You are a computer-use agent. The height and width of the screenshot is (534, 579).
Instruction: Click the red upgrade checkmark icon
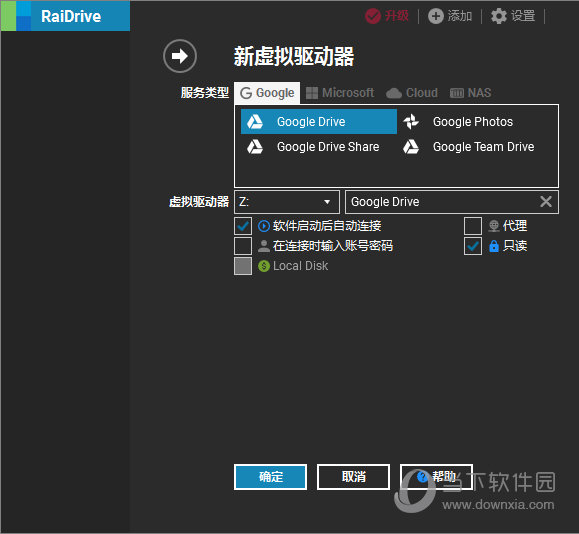373,16
